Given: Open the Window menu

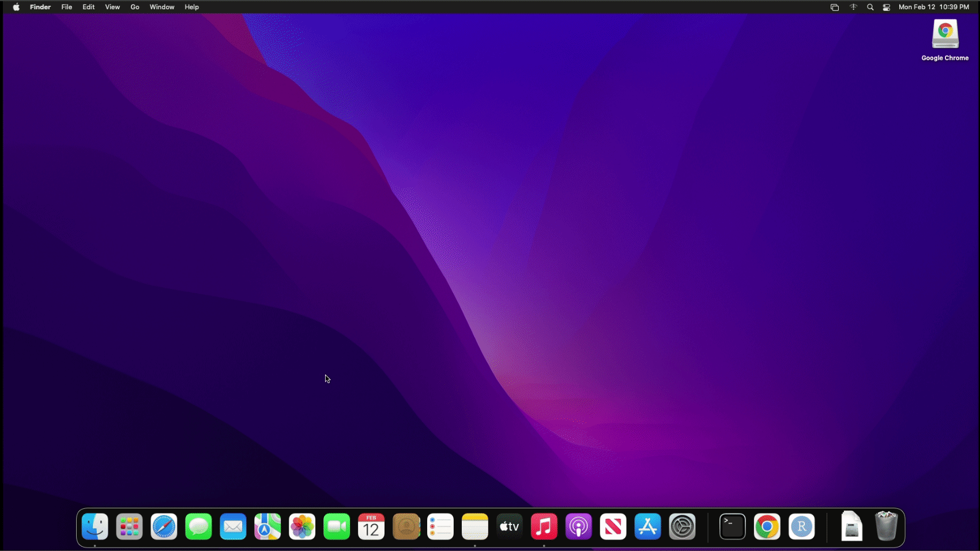Looking at the screenshot, I should (x=162, y=7).
